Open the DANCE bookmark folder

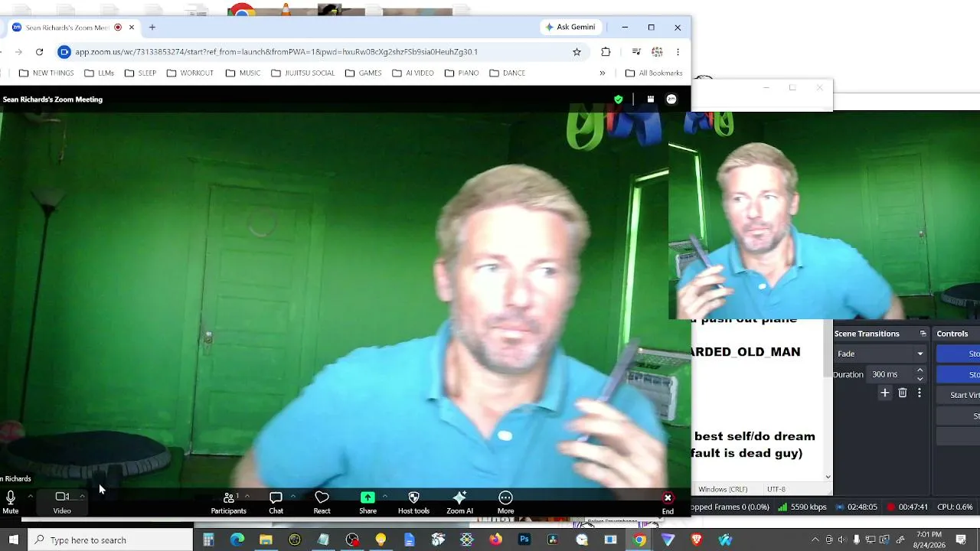[507, 73]
